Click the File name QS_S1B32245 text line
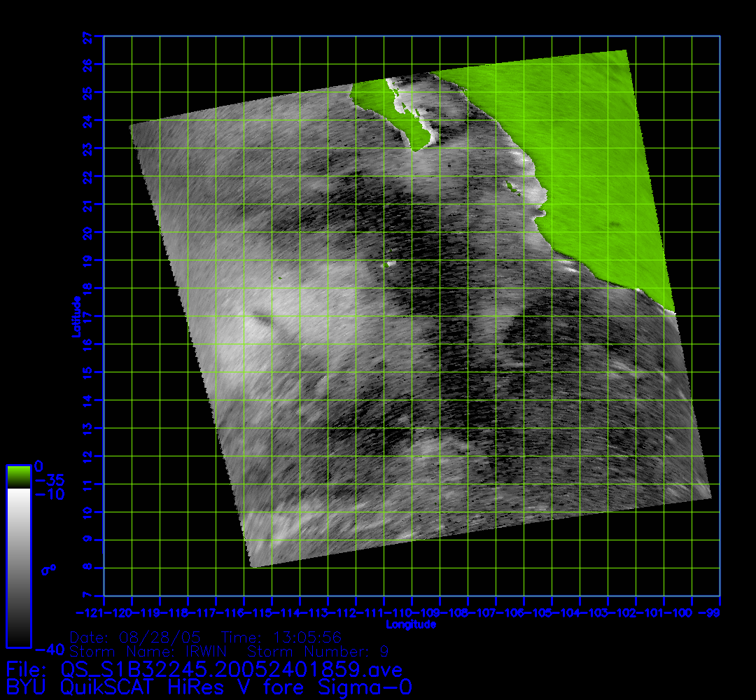 click(204, 671)
